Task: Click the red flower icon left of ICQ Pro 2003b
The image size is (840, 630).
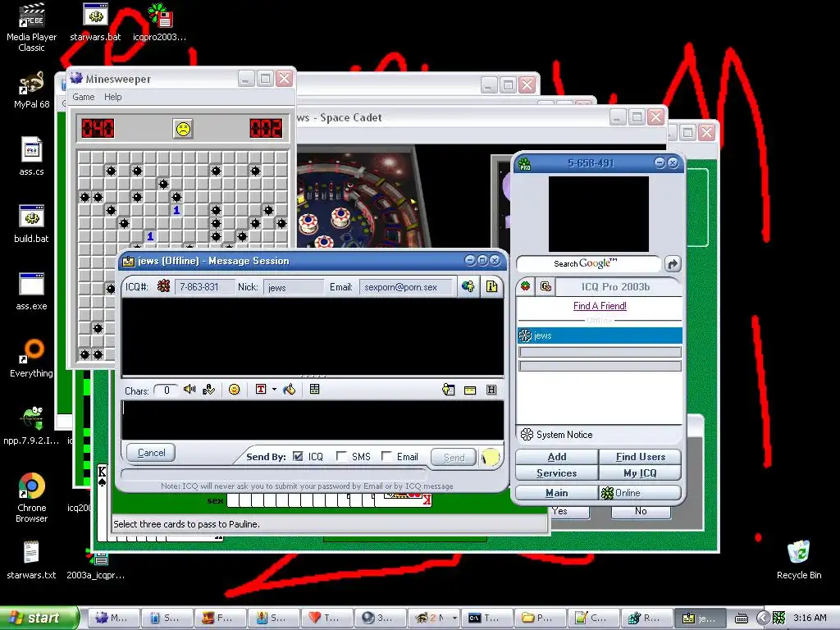Action: (526, 286)
